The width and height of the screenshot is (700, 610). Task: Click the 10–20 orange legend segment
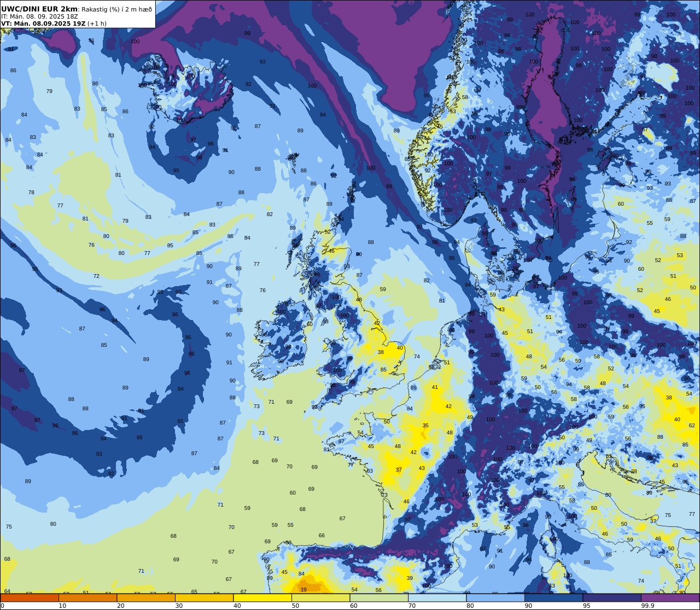click(87, 598)
